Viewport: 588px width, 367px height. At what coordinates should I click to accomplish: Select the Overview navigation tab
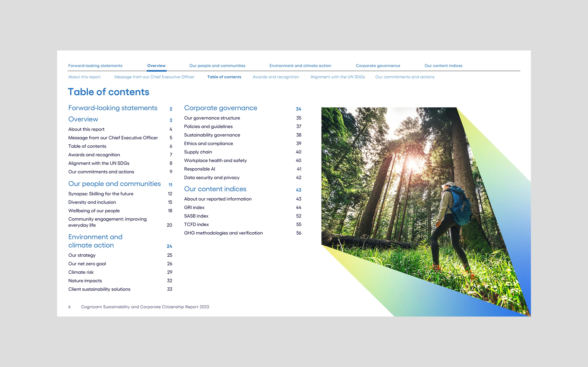click(x=156, y=66)
